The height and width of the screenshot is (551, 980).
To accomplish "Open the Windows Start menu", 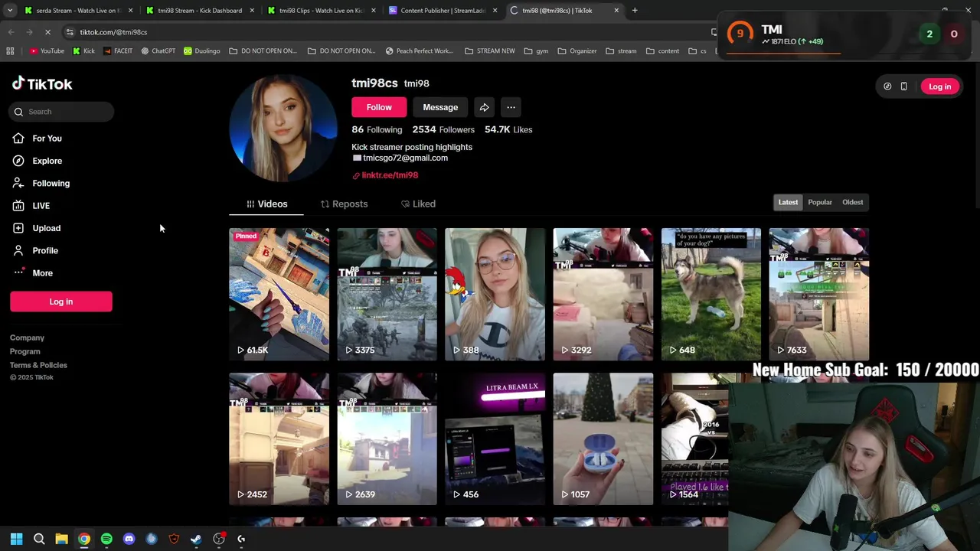I will tap(16, 539).
